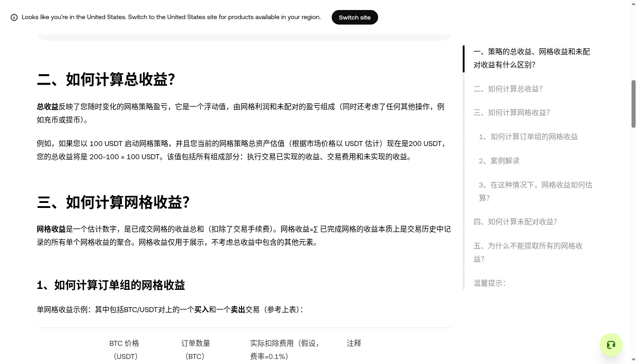Click the bold word 卖出 in example sentence
The image size is (637, 364).
point(238,309)
